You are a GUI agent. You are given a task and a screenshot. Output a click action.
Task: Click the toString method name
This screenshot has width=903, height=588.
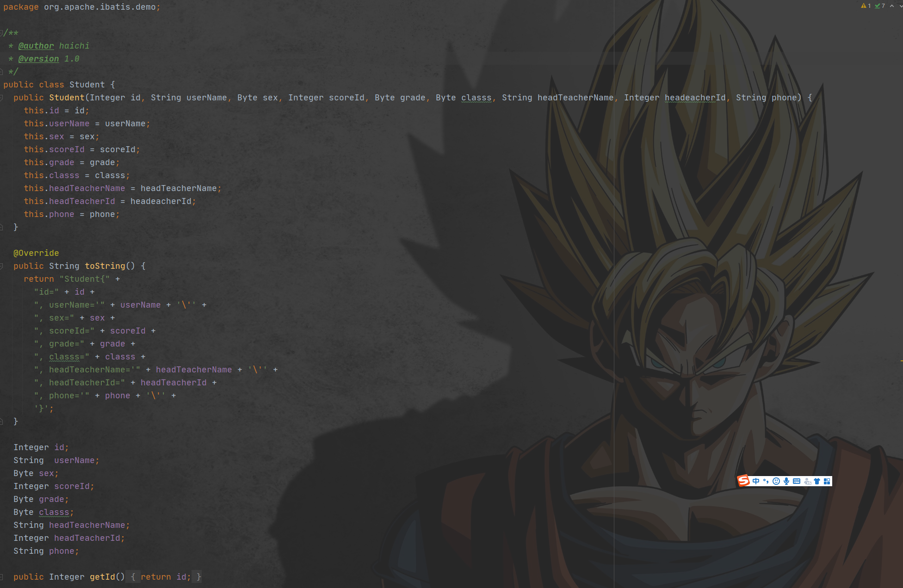point(105,266)
